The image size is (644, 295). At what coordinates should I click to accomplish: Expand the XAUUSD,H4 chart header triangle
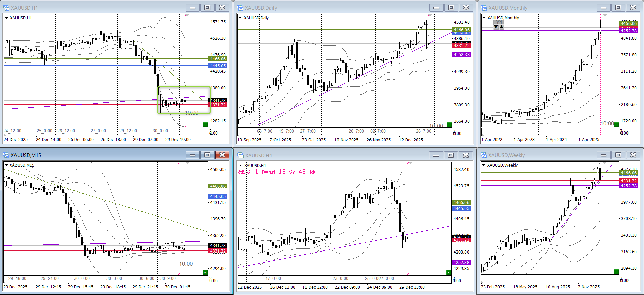240,165
